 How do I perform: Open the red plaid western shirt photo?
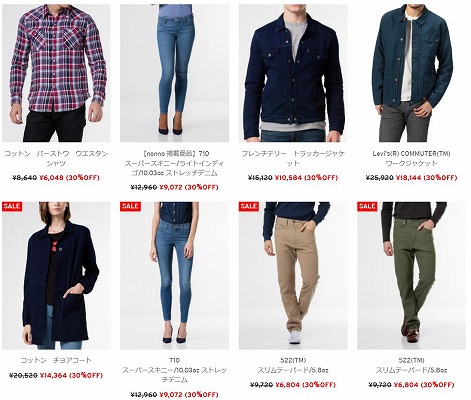[x=56, y=73]
